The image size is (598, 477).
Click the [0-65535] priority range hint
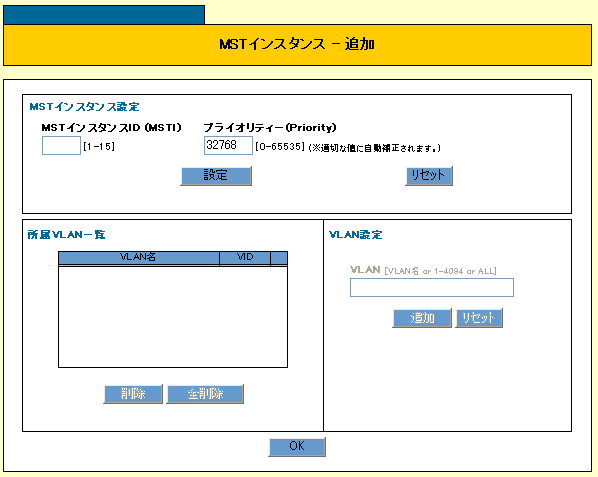[x=280, y=146]
